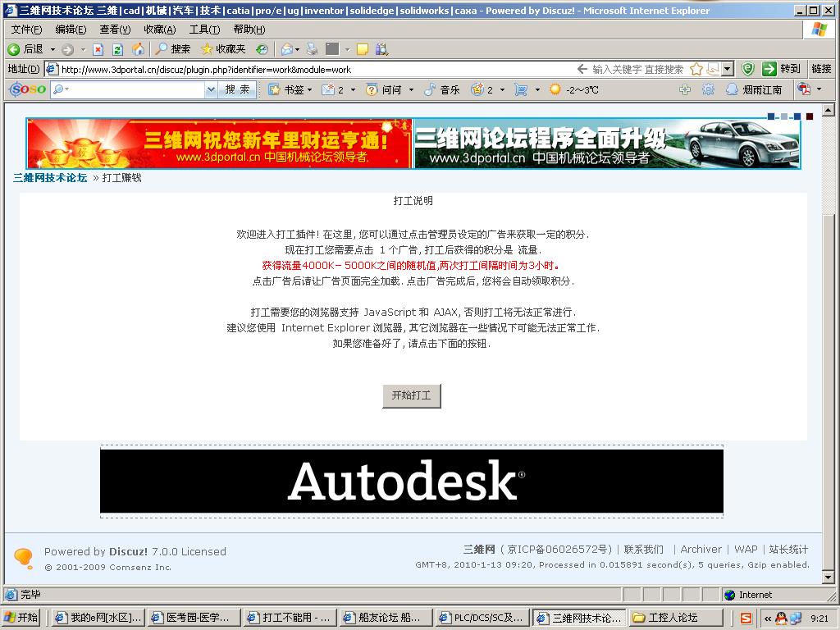The height and width of the screenshot is (630, 840).
Task: Click the SOSO 搜索 button
Action: click(237, 89)
